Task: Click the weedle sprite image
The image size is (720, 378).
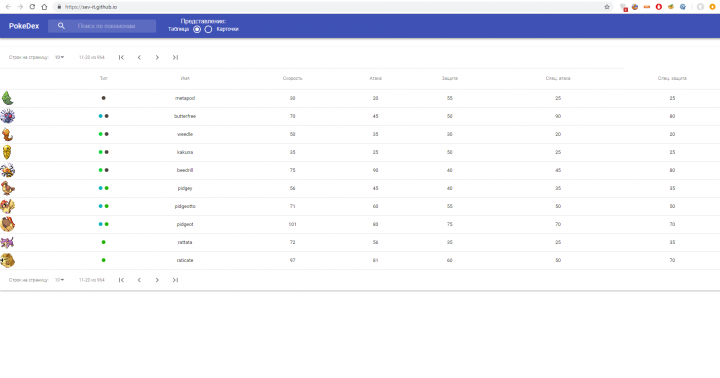Action: [x=7, y=134]
